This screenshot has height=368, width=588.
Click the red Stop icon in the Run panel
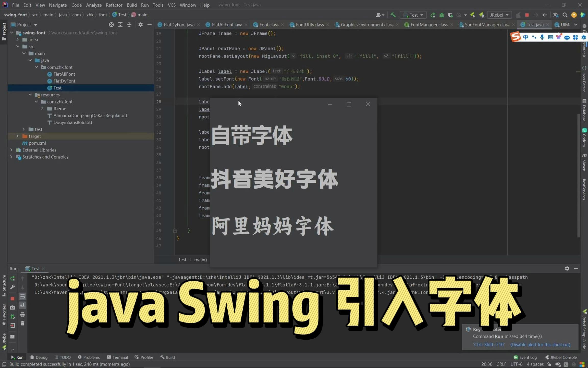click(12, 298)
